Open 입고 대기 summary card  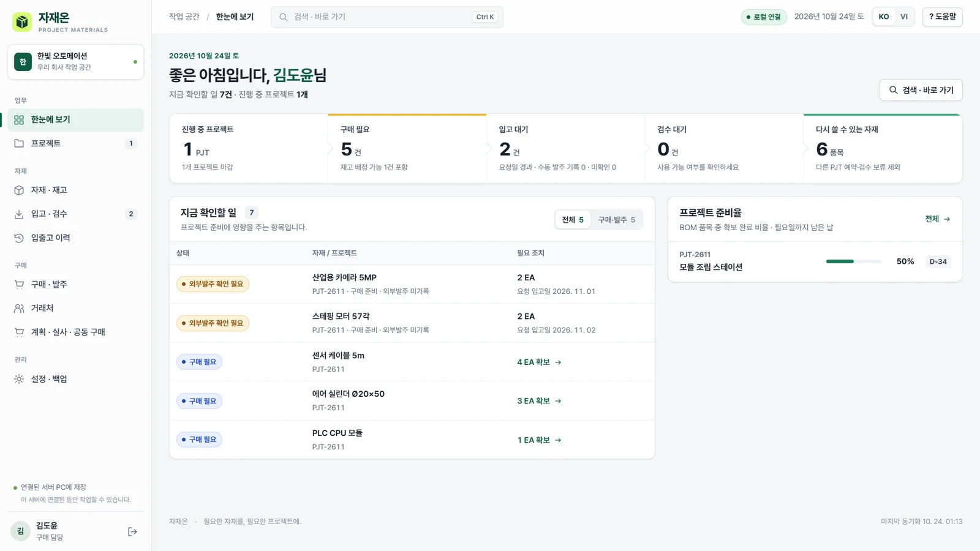pyautogui.click(x=565, y=148)
